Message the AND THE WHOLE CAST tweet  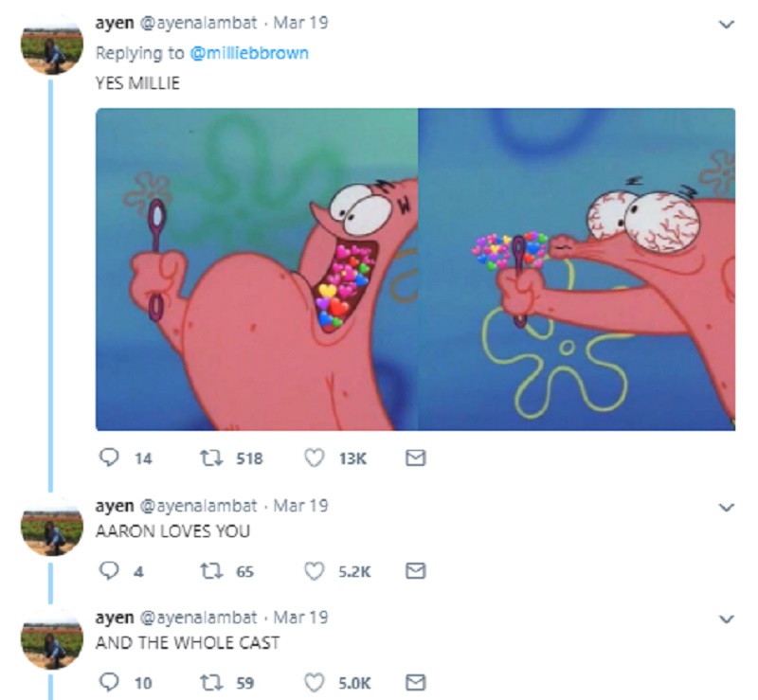(x=415, y=682)
